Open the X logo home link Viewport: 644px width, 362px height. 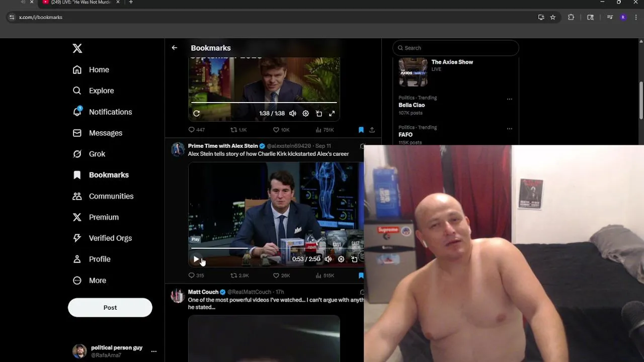click(x=77, y=48)
